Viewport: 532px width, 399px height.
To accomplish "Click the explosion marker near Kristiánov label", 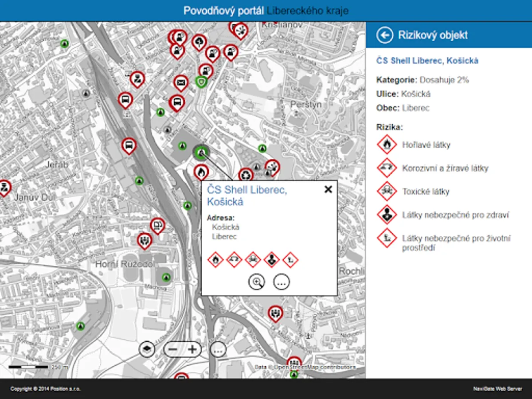I will [x=240, y=30].
